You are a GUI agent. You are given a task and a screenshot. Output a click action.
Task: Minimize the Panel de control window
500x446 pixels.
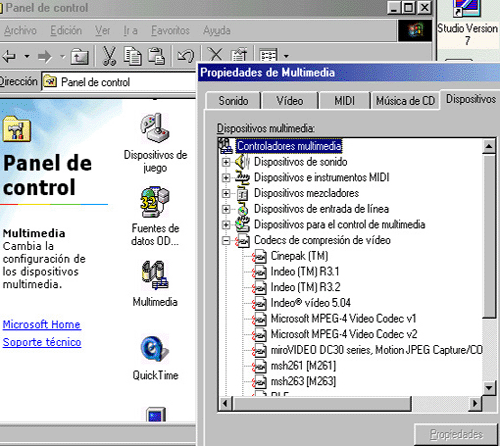(394, 7)
